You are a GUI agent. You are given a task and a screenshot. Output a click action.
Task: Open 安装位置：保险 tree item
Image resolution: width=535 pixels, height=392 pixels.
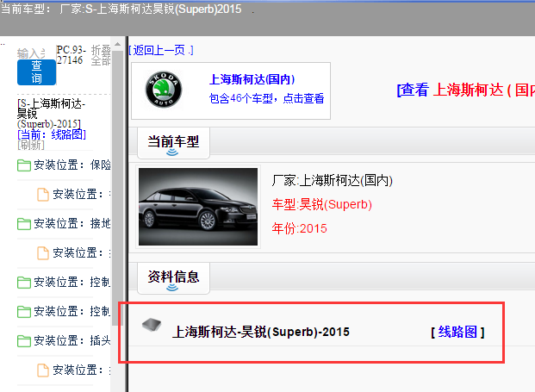(x=72, y=165)
